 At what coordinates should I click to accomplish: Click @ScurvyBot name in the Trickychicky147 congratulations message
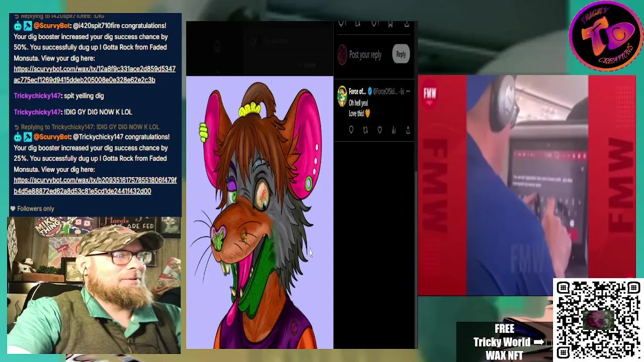tap(52, 137)
